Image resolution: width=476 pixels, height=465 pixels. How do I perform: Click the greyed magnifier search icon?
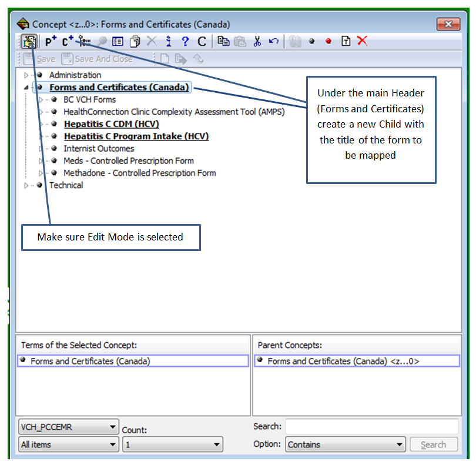[x=102, y=41]
